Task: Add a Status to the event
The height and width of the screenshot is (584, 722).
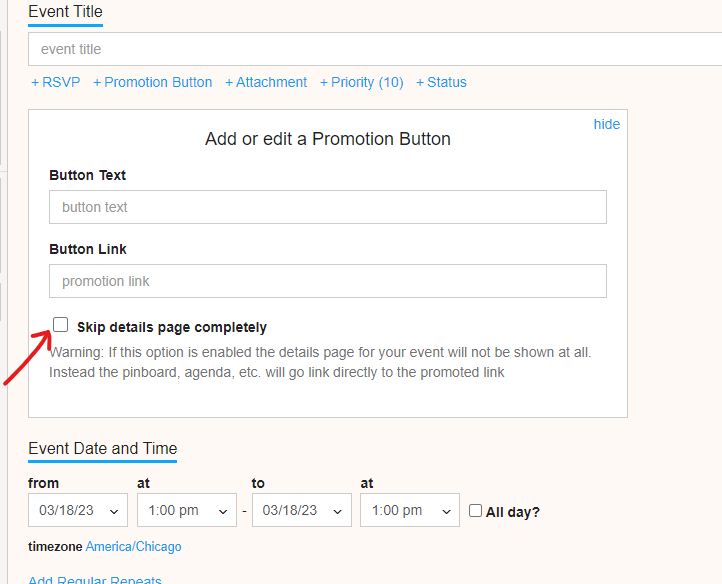Action: tap(441, 82)
